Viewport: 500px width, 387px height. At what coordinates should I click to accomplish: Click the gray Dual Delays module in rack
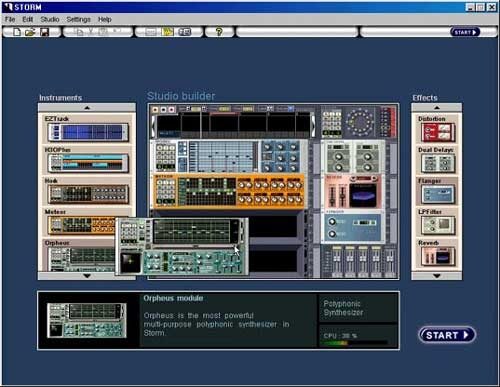point(353,157)
